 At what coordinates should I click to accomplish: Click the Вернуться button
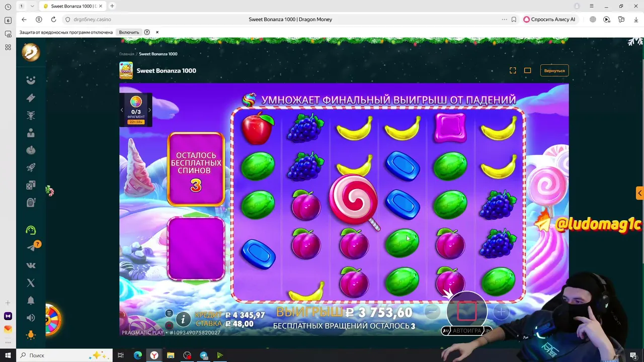tap(554, 70)
